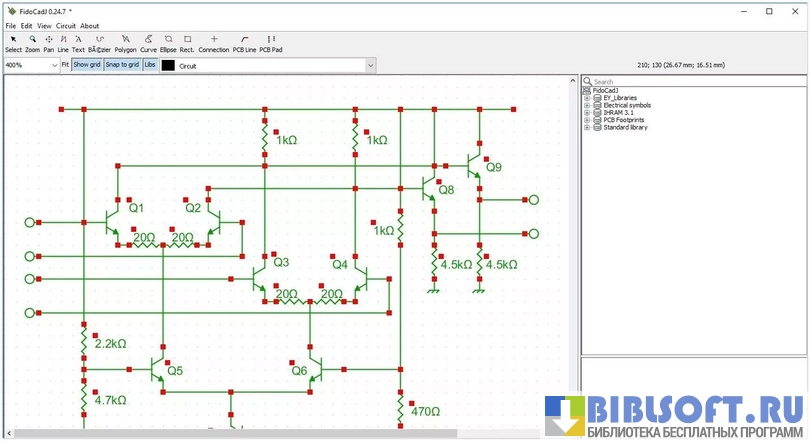The image size is (810, 441).
Task: Click the black layer color swatch
Action: [168, 65]
